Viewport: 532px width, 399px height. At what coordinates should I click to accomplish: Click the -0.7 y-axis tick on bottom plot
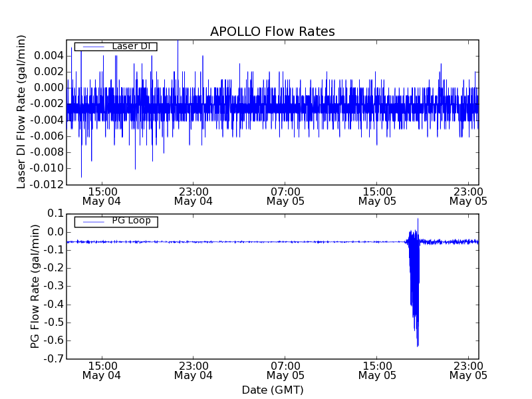coord(53,359)
